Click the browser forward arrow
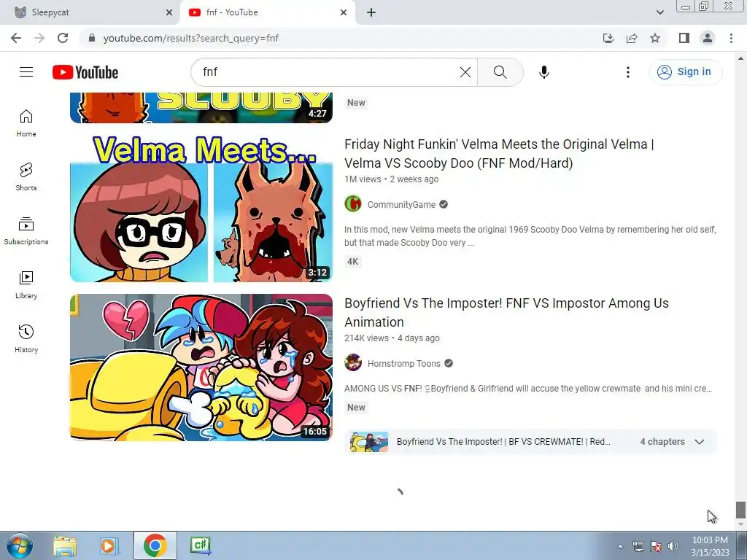 [39, 38]
